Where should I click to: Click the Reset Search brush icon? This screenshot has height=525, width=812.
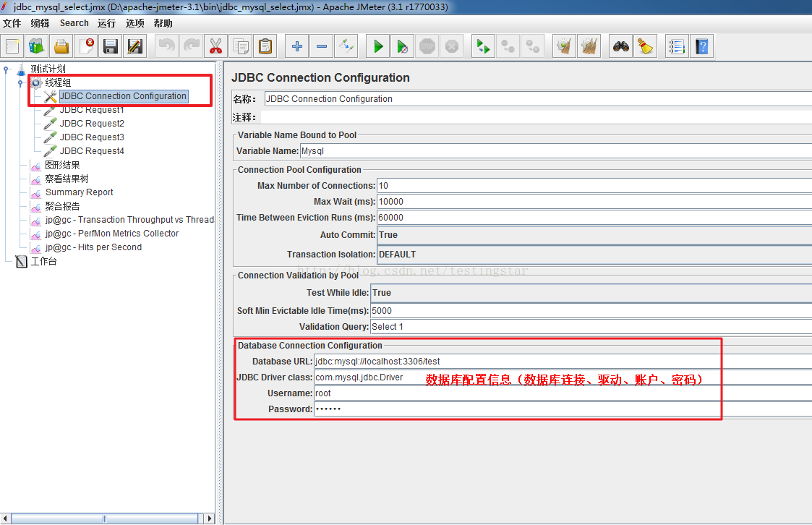click(x=645, y=46)
